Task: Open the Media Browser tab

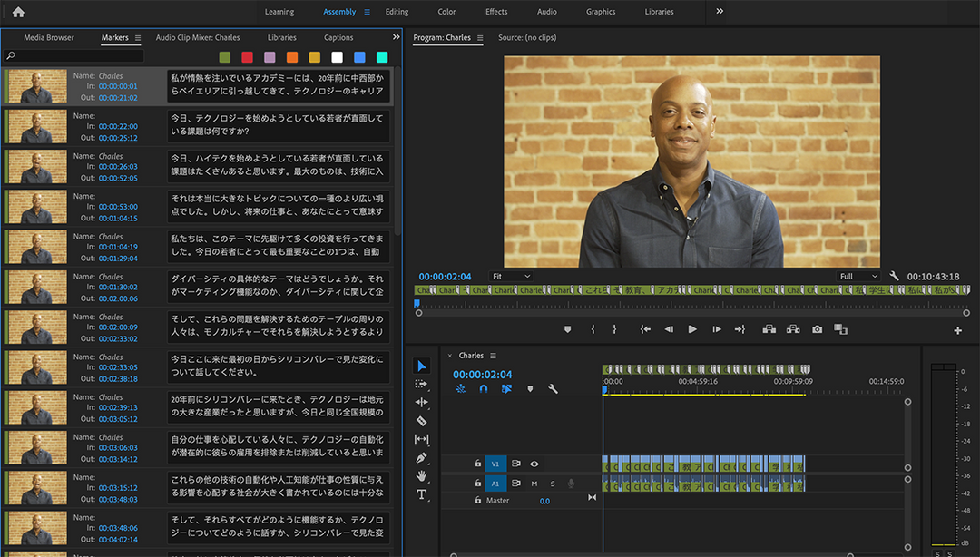Action: [x=50, y=37]
